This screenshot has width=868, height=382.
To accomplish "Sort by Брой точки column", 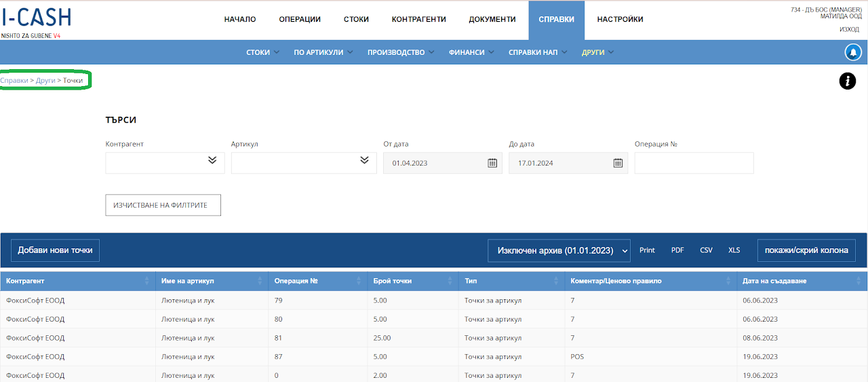I will pyautogui.click(x=450, y=281).
